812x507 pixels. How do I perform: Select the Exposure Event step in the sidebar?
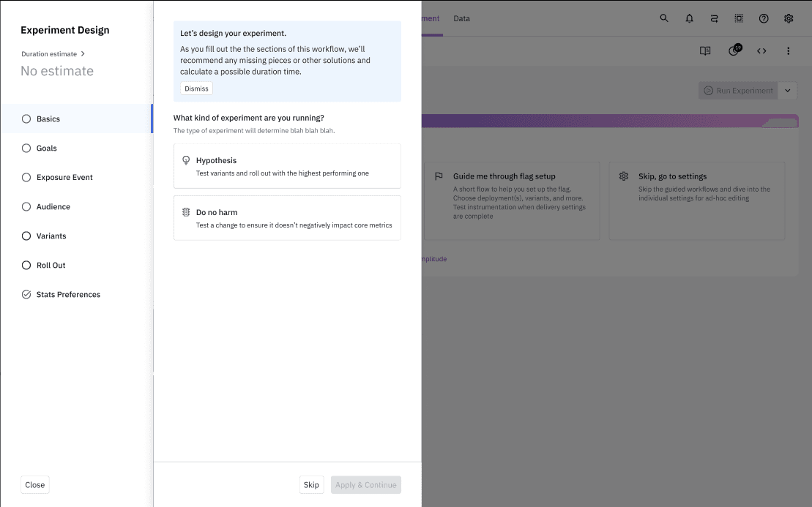(x=26, y=177)
